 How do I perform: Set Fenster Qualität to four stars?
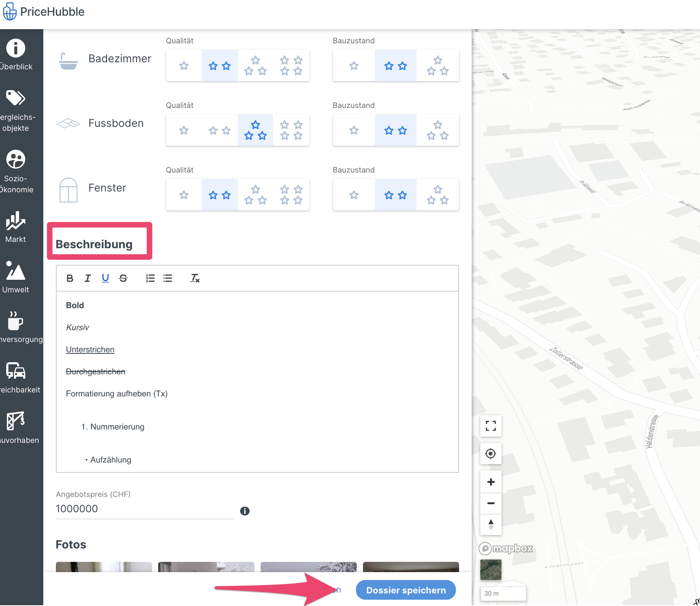[x=291, y=195]
